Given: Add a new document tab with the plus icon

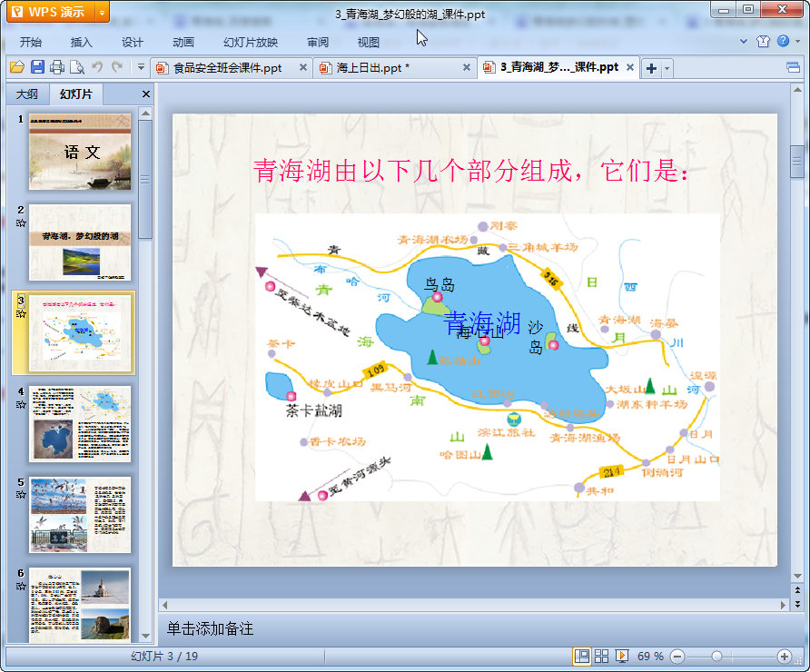Looking at the screenshot, I should click(651, 68).
